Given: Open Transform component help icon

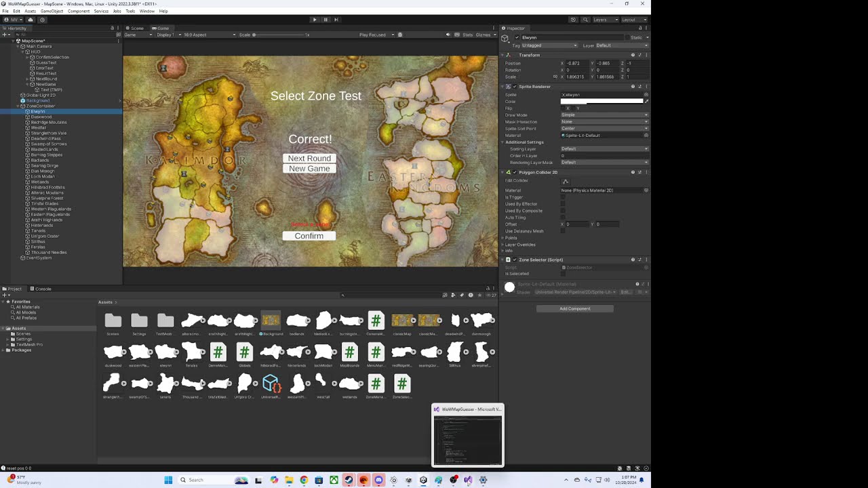Looking at the screenshot, I should (x=633, y=55).
